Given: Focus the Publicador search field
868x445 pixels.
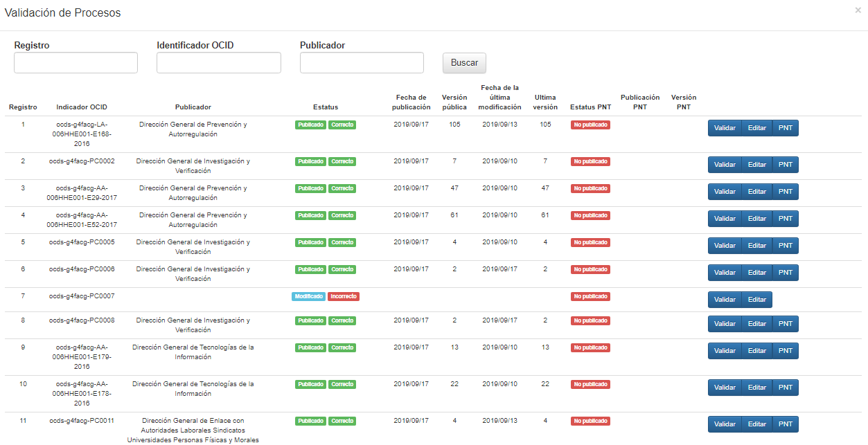Looking at the screenshot, I should point(362,63).
